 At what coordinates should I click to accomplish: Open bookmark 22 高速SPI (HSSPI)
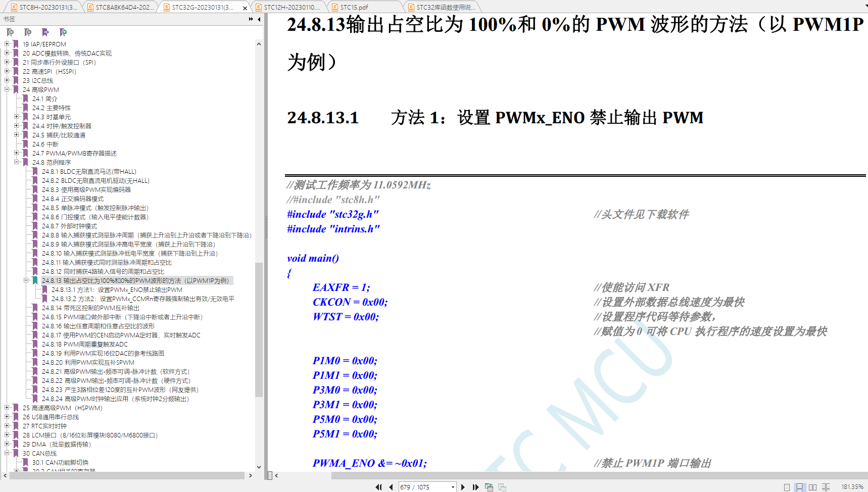click(x=50, y=71)
